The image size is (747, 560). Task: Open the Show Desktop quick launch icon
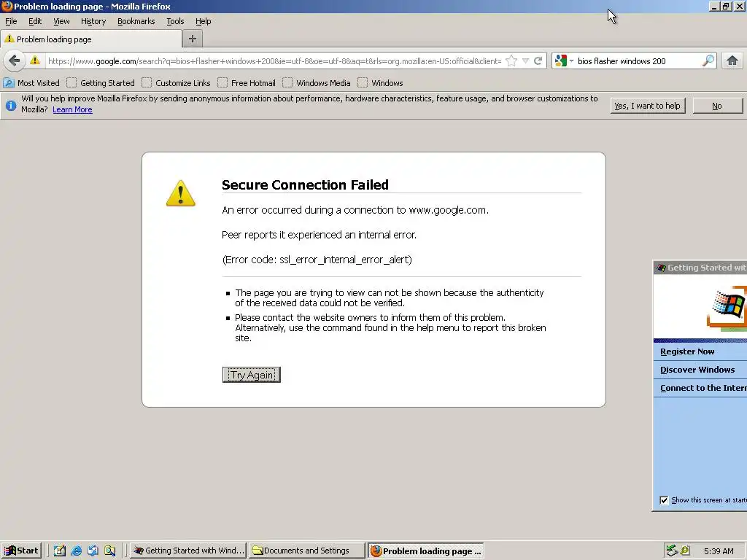(60, 551)
